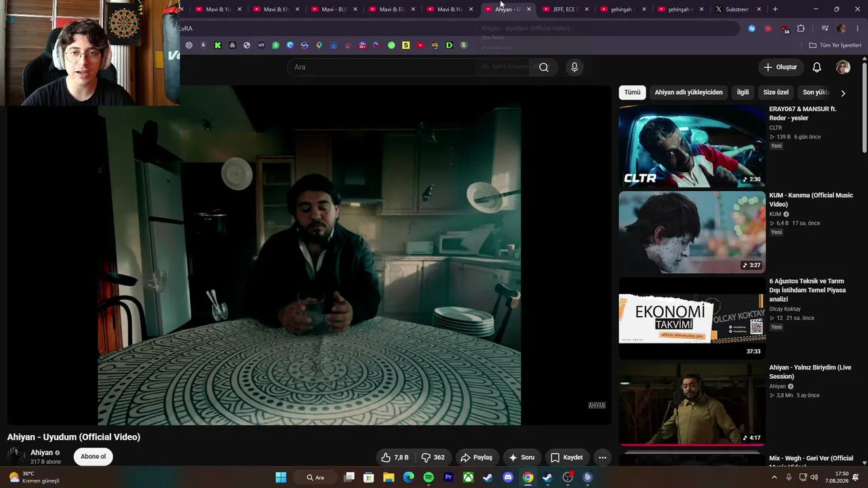
Task: Save the video with Kaydet
Action: pos(567,457)
